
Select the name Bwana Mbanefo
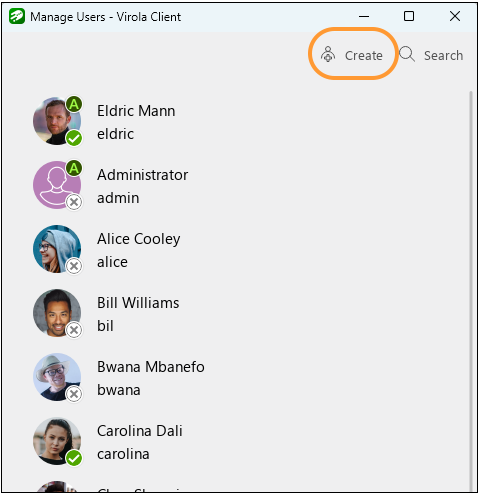(151, 367)
